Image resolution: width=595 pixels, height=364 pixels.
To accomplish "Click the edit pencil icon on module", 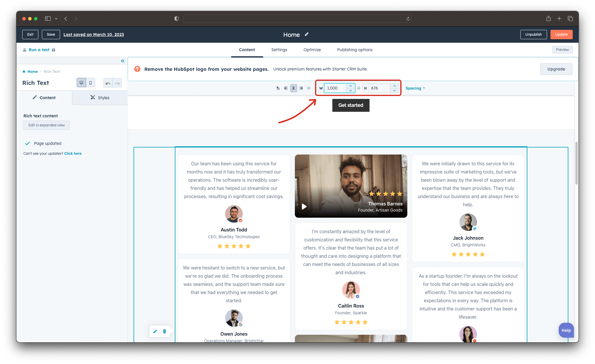I will (155, 331).
